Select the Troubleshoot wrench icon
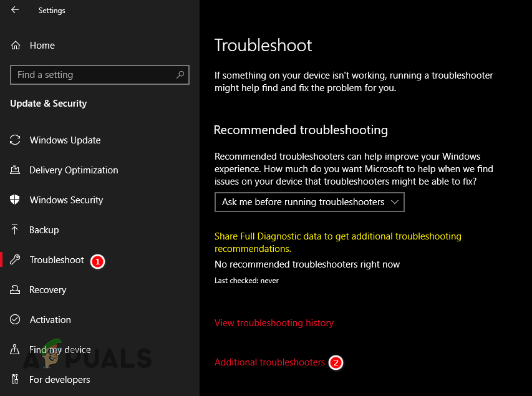Viewport: 532px width, 396px height. pos(15,259)
